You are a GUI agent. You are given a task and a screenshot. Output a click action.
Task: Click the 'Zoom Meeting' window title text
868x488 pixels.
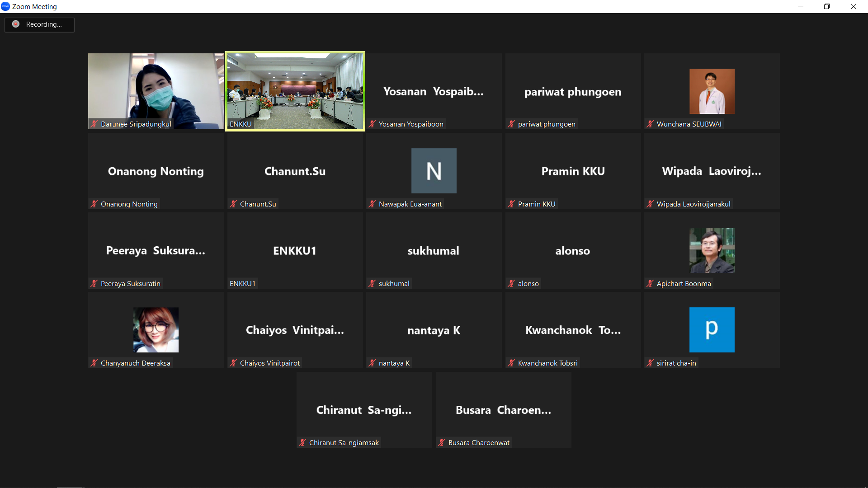(34, 6)
